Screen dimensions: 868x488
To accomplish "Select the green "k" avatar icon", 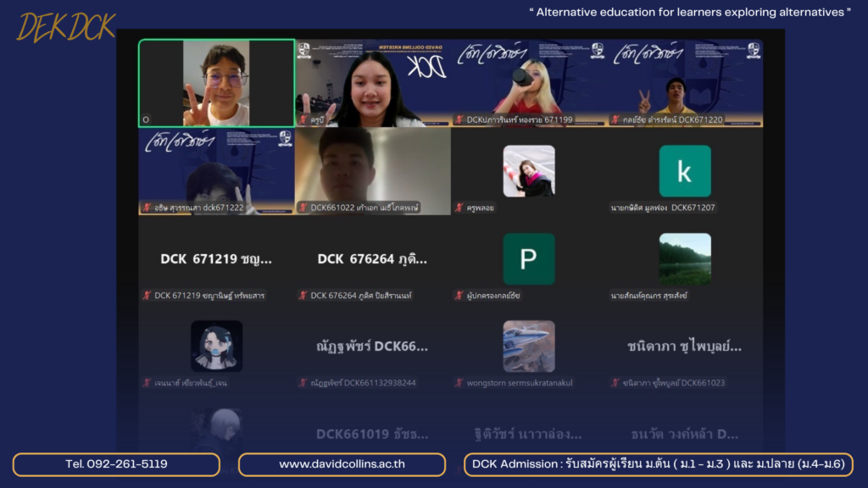I will [x=685, y=171].
